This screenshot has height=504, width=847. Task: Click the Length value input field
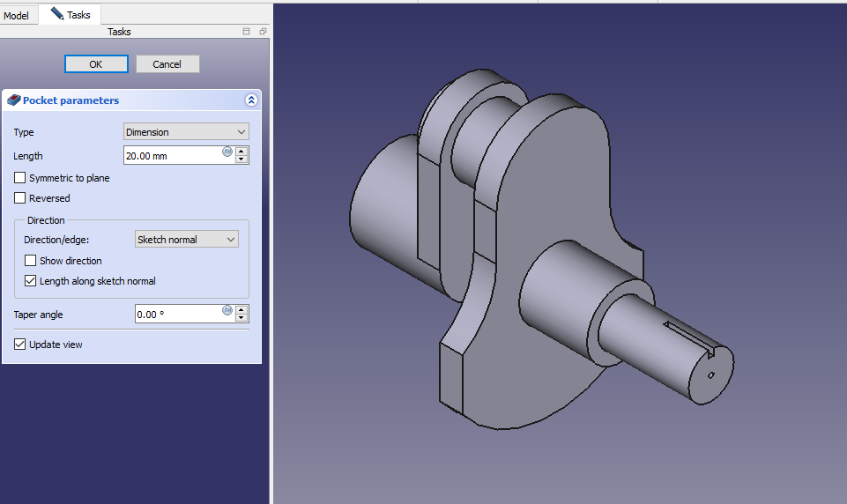pyautogui.click(x=172, y=156)
